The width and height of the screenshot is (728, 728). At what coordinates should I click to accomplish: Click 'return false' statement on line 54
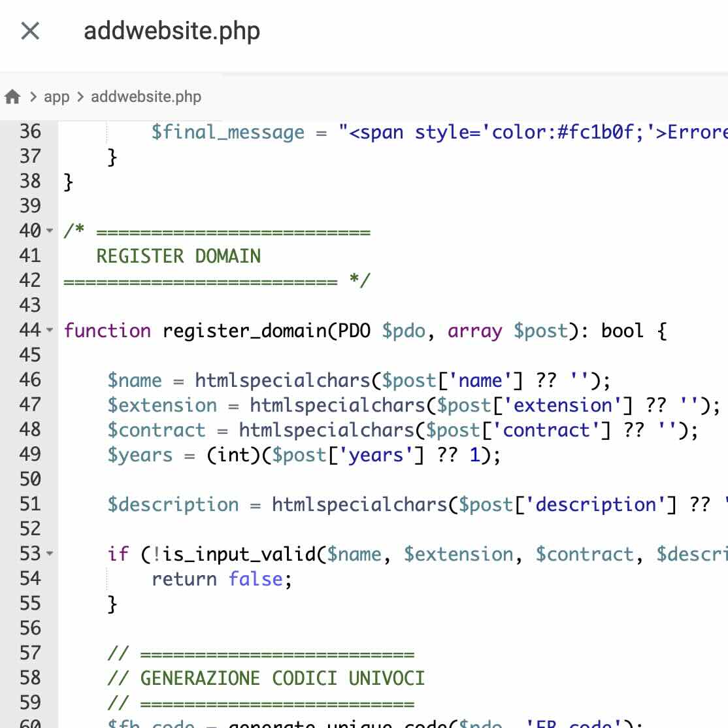222,580
